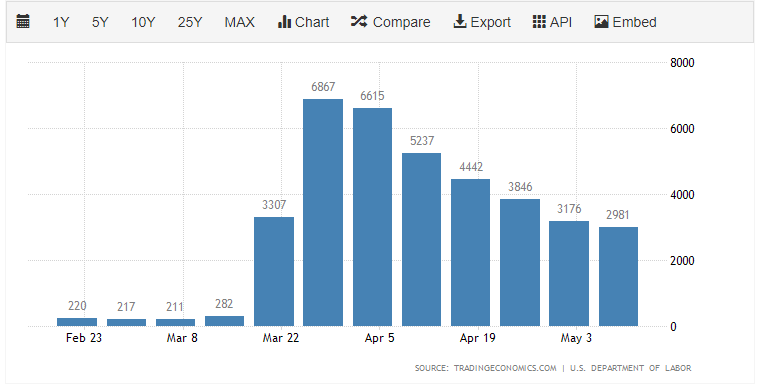Click the Apr 19 axis label
Viewport: 758px width, 388px height.
[x=478, y=338]
